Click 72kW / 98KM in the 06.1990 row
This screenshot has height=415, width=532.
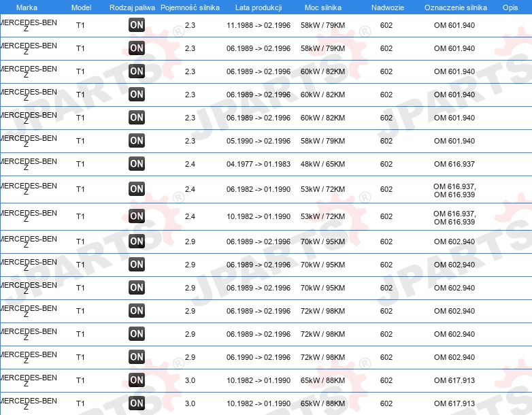tap(322, 357)
